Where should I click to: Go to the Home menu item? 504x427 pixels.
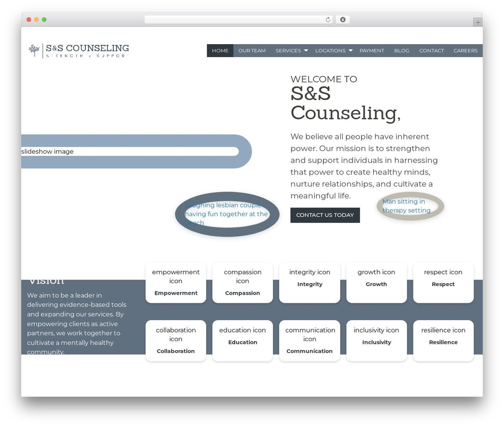click(220, 51)
